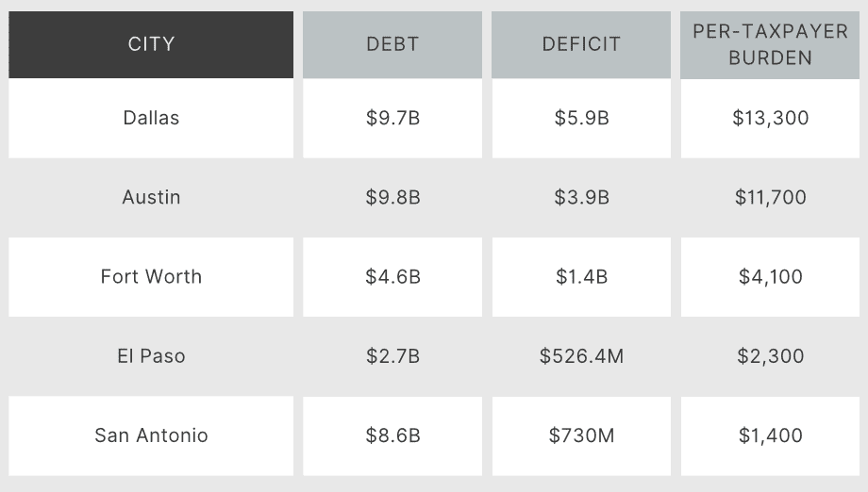Select the Austin city cell
The width and height of the screenshot is (868, 492).
151,197
